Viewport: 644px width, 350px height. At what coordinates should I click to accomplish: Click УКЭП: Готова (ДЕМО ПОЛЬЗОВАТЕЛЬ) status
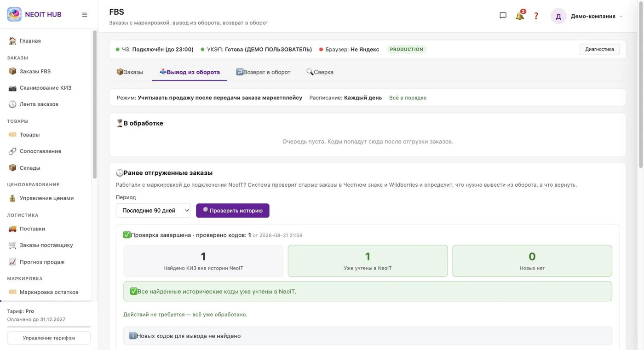click(x=256, y=49)
